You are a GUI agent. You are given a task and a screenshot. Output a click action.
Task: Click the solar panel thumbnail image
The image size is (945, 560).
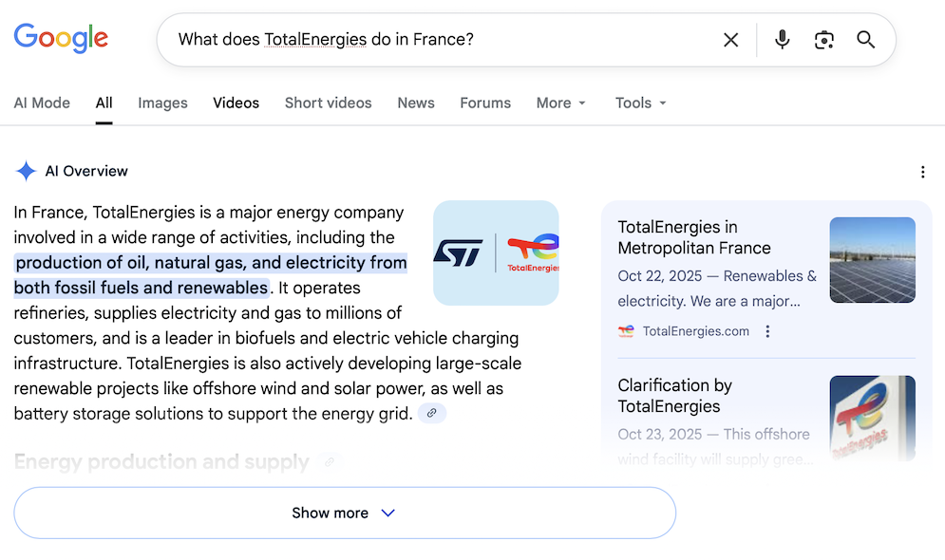pos(872,260)
